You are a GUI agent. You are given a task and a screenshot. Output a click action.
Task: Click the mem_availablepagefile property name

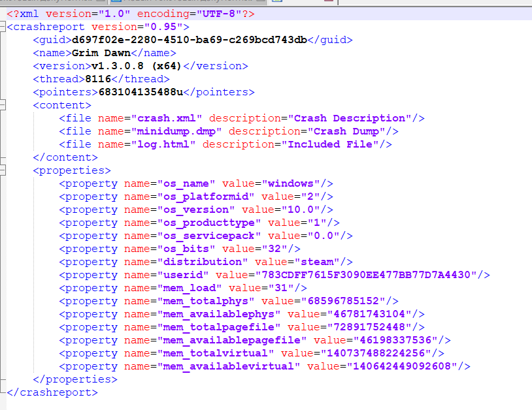point(232,340)
